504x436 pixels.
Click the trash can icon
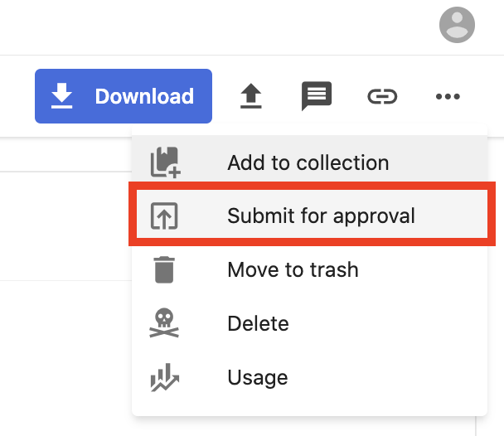[x=164, y=270]
